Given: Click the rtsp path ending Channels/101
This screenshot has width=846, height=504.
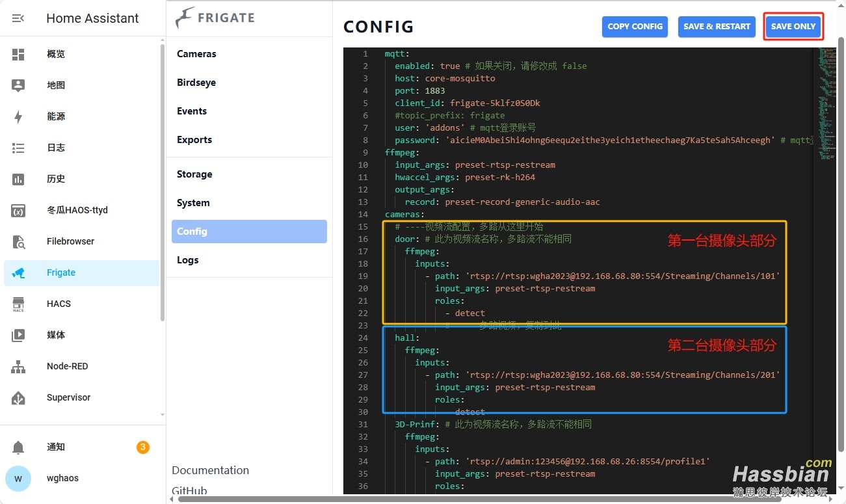Looking at the screenshot, I should [x=622, y=276].
